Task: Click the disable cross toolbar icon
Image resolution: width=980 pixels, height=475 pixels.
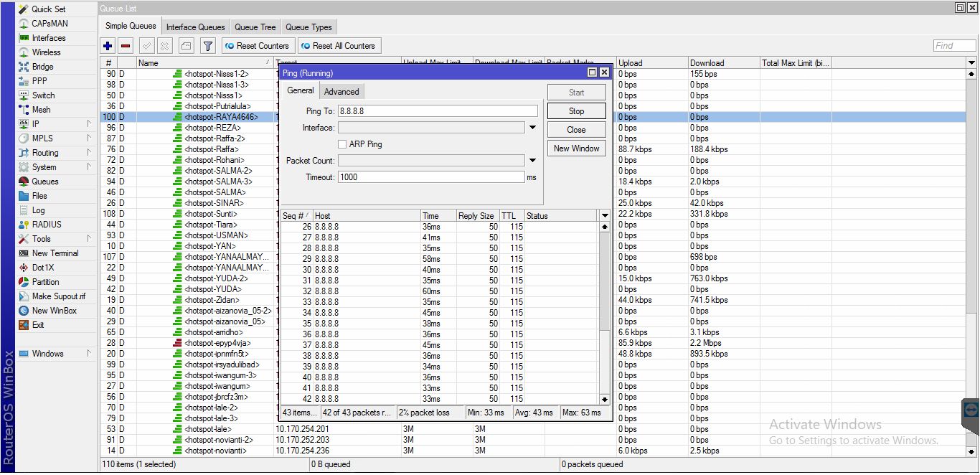Action: pos(165,46)
